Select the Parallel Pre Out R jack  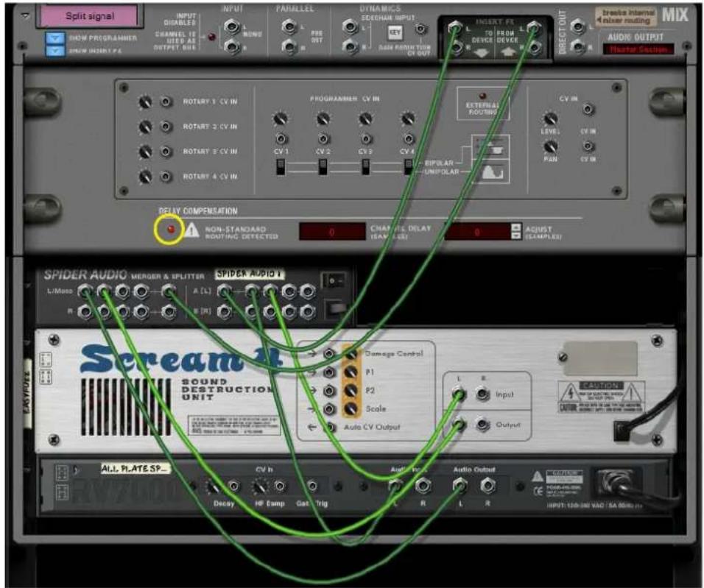tap(289, 46)
